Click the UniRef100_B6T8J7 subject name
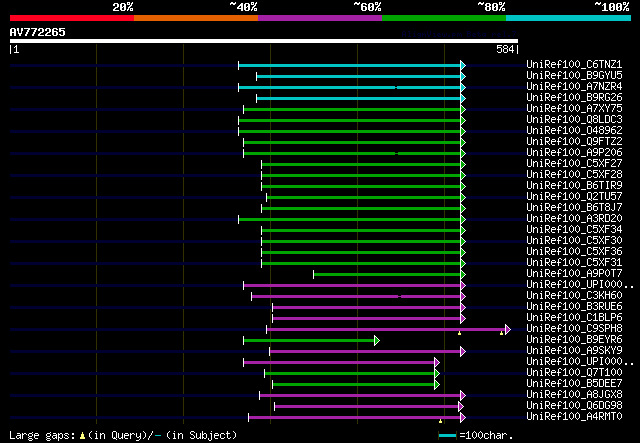Viewport: 640px width, 443px height. (x=574, y=207)
